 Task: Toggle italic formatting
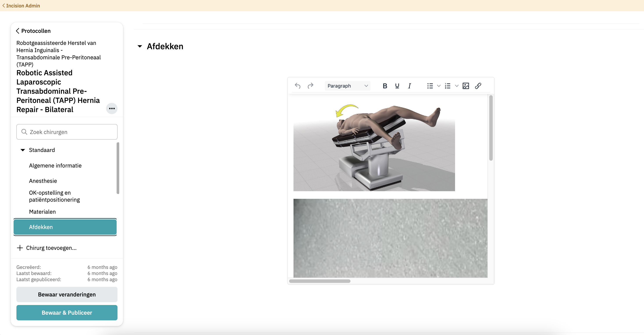click(409, 86)
